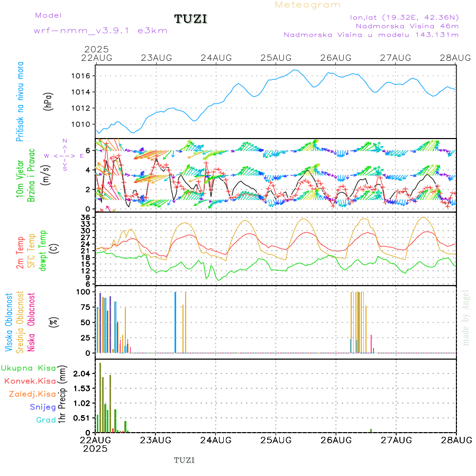This screenshot has width=476, height=476.
Task: Click the purple Model label
Action: point(48,15)
